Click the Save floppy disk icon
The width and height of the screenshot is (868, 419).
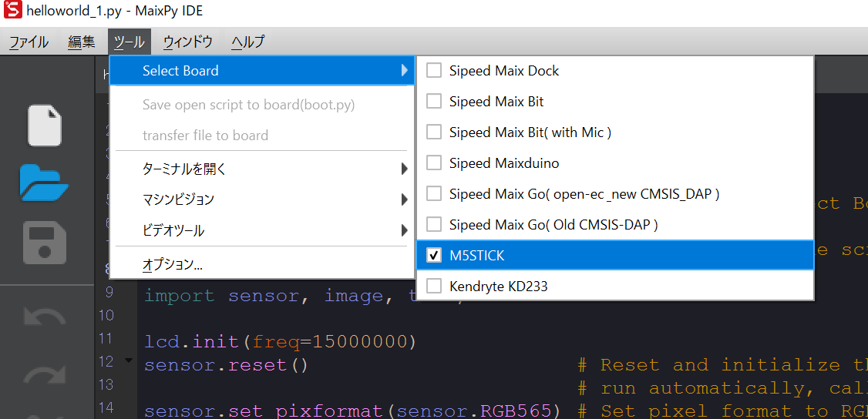point(45,242)
